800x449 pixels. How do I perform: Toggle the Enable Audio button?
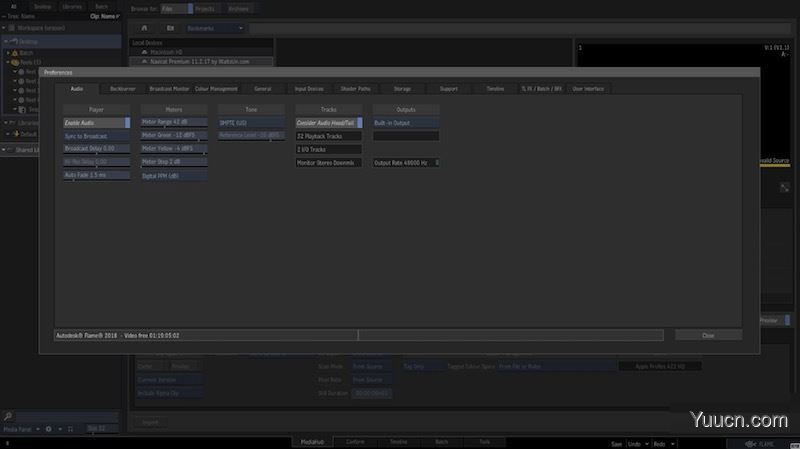(x=96, y=122)
